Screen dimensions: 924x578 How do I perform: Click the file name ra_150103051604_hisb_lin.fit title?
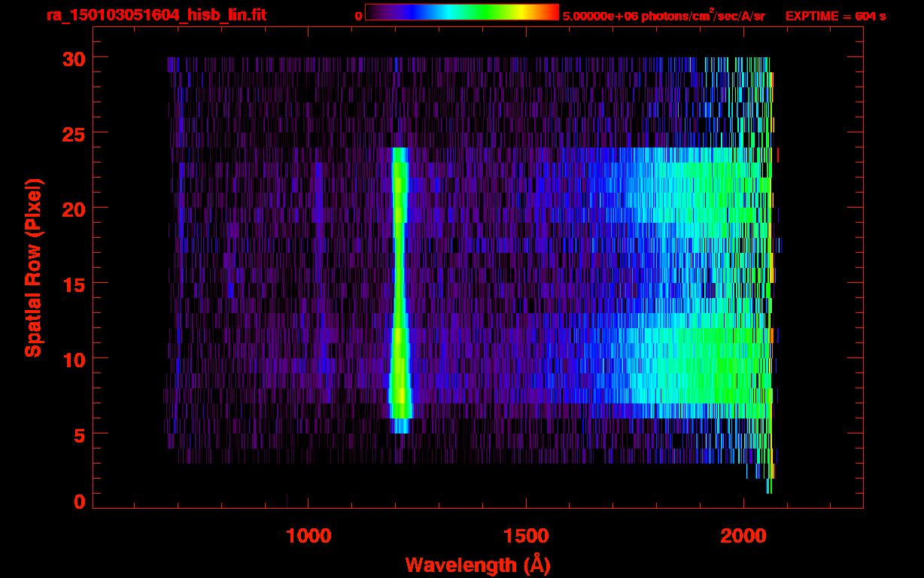pos(156,15)
